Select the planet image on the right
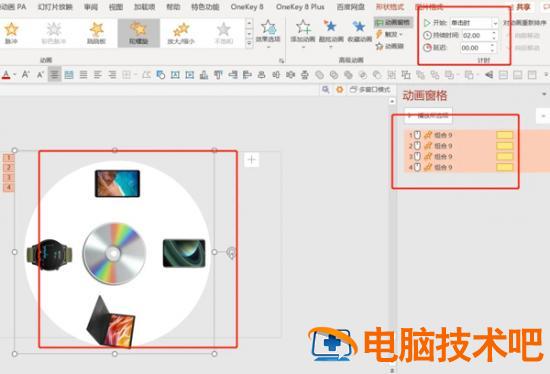Image resolution: width=550 pixels, height=374 pixels. coord(184,253)
